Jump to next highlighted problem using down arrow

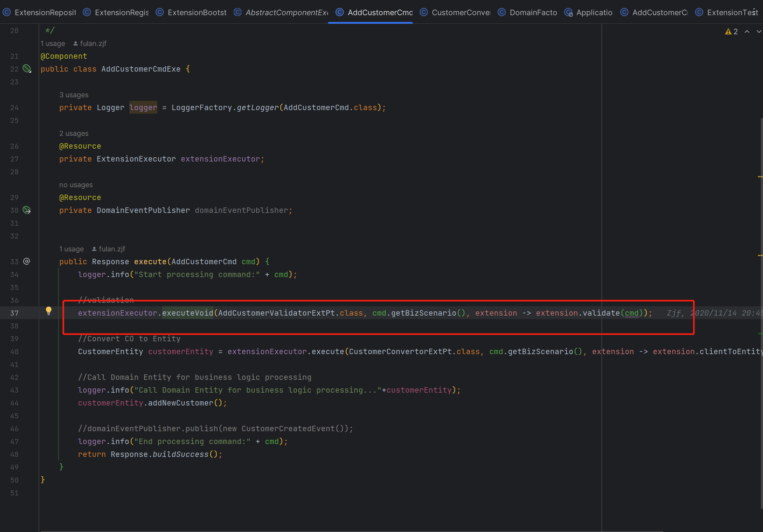click(759, 32)
